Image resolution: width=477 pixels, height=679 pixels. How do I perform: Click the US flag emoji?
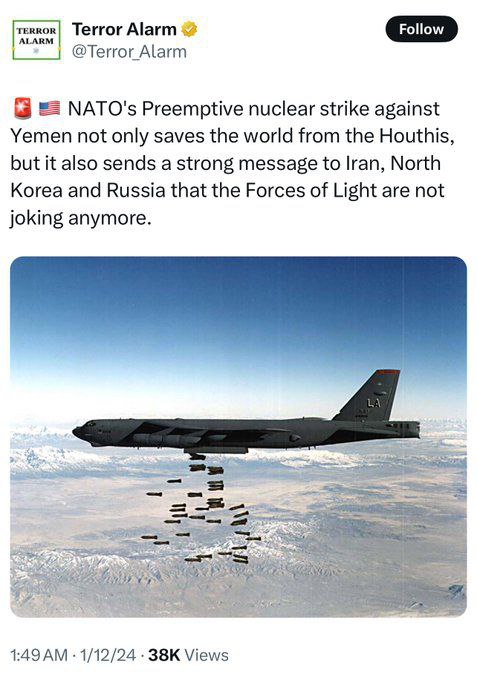coord(49,108)
